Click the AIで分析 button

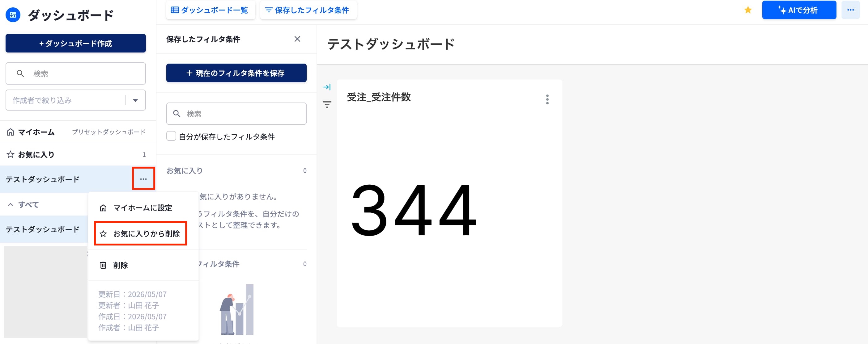click(x=799, y=10)
